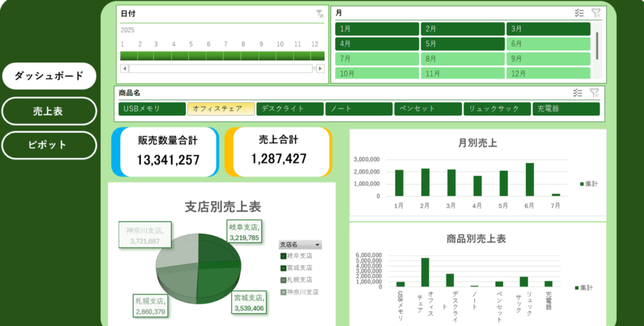Select the 10月 slicer item

click(x=377, y=73)
